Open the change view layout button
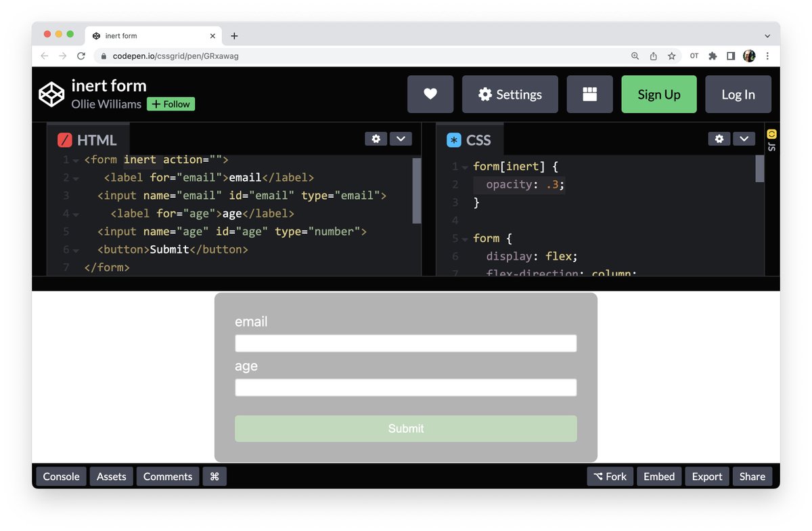Screen dimensions: 812x531 (590, 94)
